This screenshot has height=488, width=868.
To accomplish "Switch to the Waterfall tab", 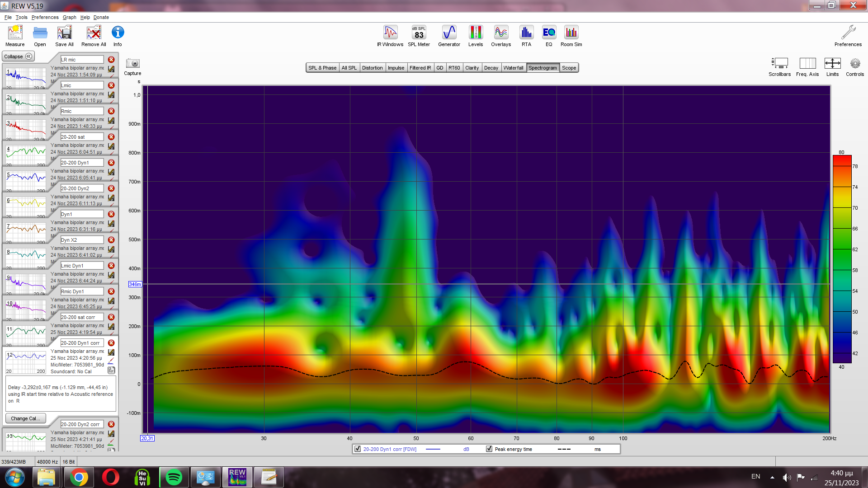I will point(513,68).
